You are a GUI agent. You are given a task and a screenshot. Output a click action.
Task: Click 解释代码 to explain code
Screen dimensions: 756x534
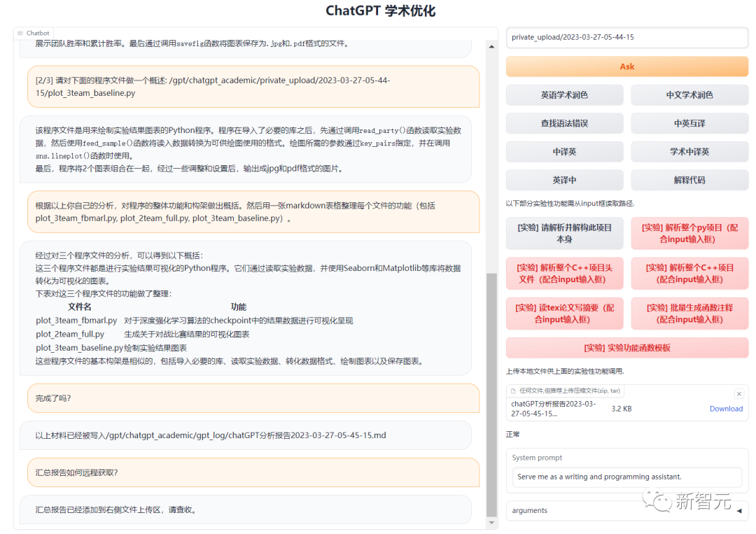(x=689, y=180)
